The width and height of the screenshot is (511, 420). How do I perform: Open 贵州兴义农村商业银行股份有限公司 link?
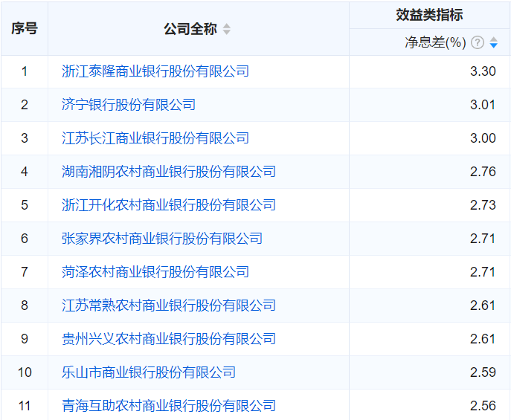[169, 339]
